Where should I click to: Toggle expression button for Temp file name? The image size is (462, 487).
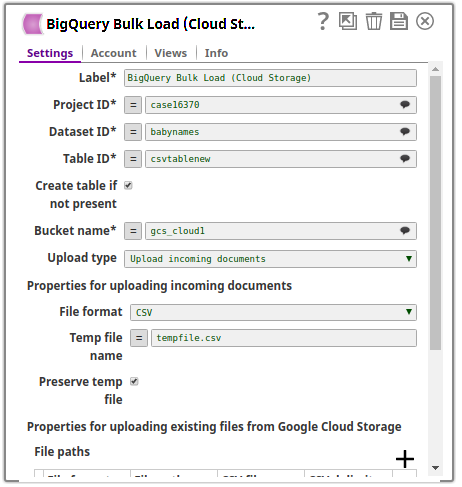(139, 338)
